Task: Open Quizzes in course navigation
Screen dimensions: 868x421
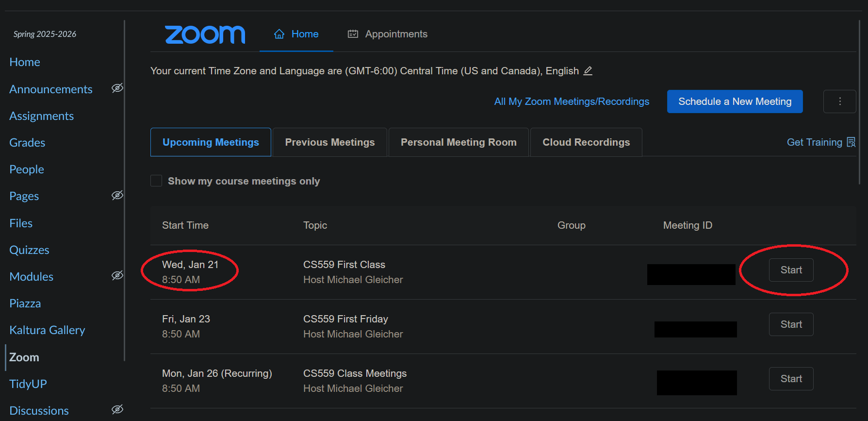Action: pyautogui.click(x=29, y=250)
